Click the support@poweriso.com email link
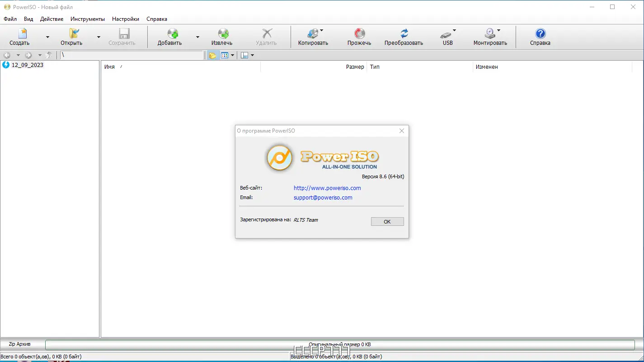644x362 pixels. pos(323,197)
